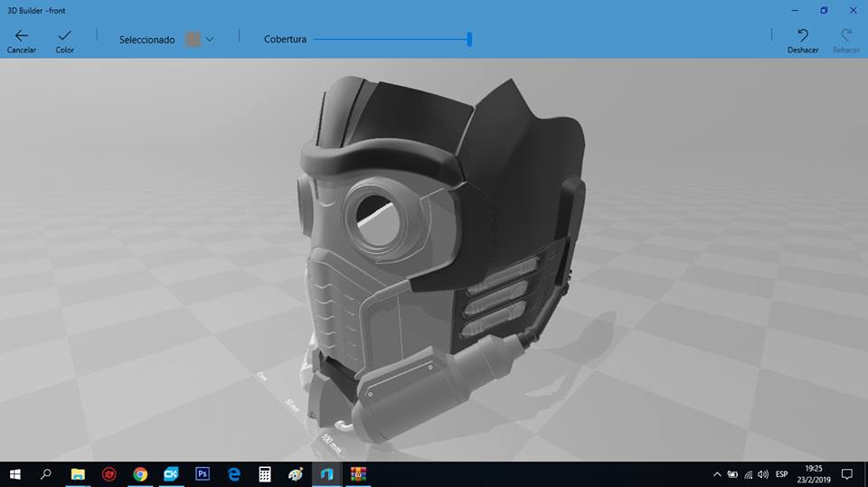Open the volume control icon
The image size is (868, 487).
click(763, 474)
